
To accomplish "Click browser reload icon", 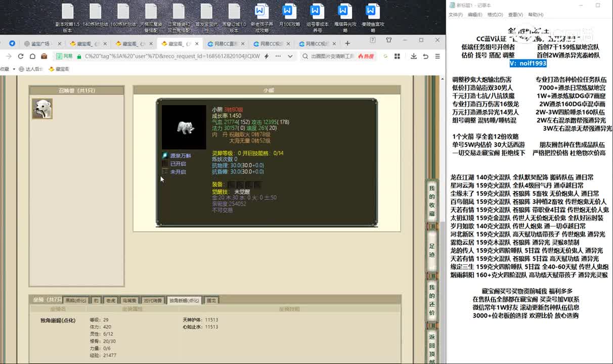I will [x=21, y=56].
